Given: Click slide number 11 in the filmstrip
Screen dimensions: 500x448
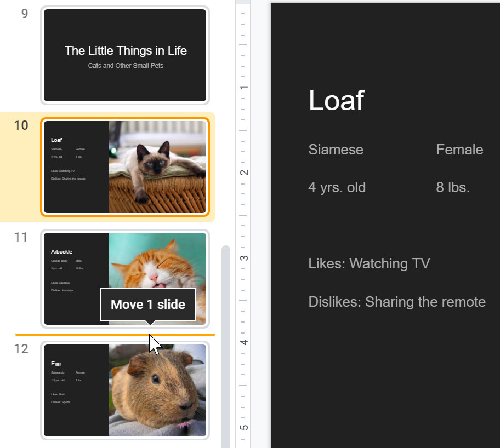Looking at the screenshot, I should click(x=21, y=237).
